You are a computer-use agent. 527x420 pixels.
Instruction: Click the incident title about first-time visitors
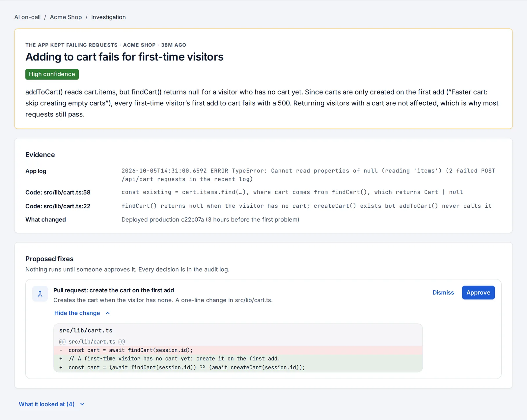pyautogui.click(x=125, y=57)
